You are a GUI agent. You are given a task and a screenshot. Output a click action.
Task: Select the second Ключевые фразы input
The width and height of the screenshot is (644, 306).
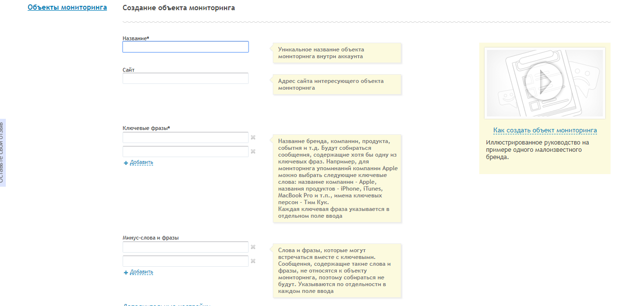click(186, 152)
